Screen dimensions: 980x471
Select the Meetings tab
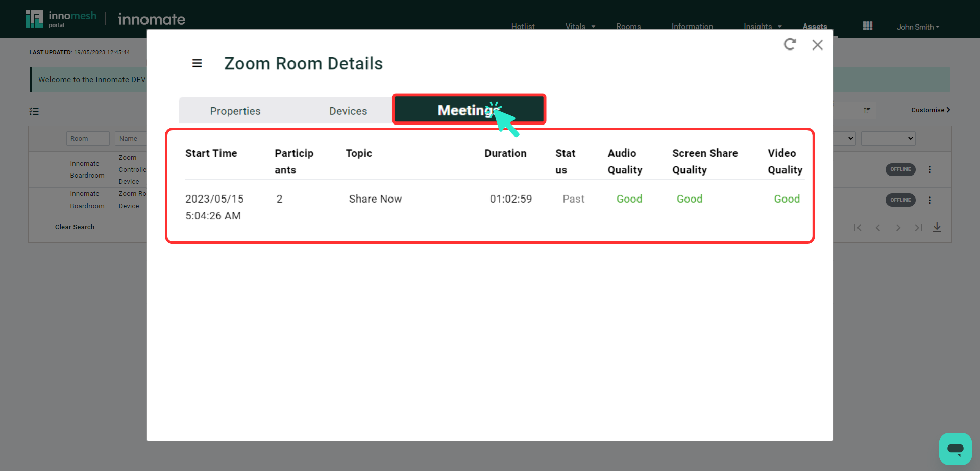469,110
